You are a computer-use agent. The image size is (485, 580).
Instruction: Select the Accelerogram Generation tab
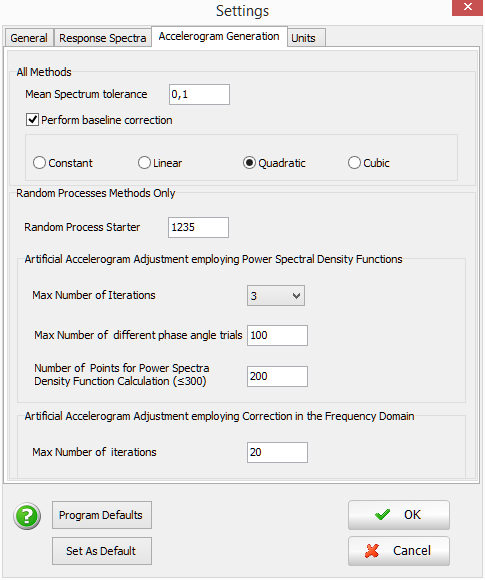(219, 36)
